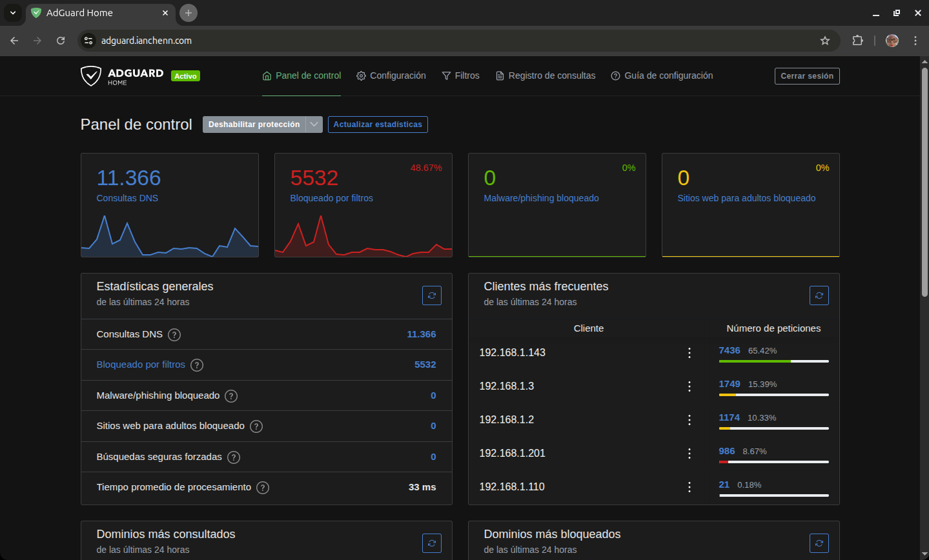The height and width of the screenshot is (560, 929).
Task: Refresh the Dominios más consultados panel
Action: [x=431, y=543]
